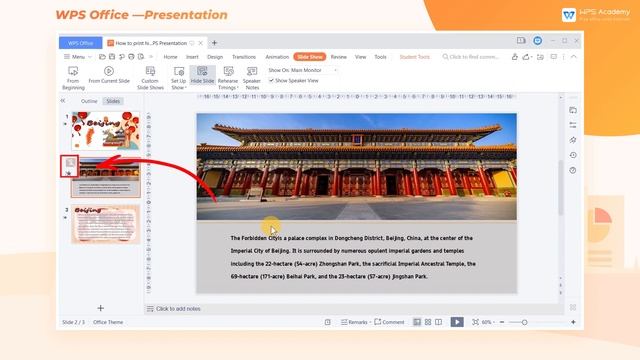Switch to the Home tab

170,57
